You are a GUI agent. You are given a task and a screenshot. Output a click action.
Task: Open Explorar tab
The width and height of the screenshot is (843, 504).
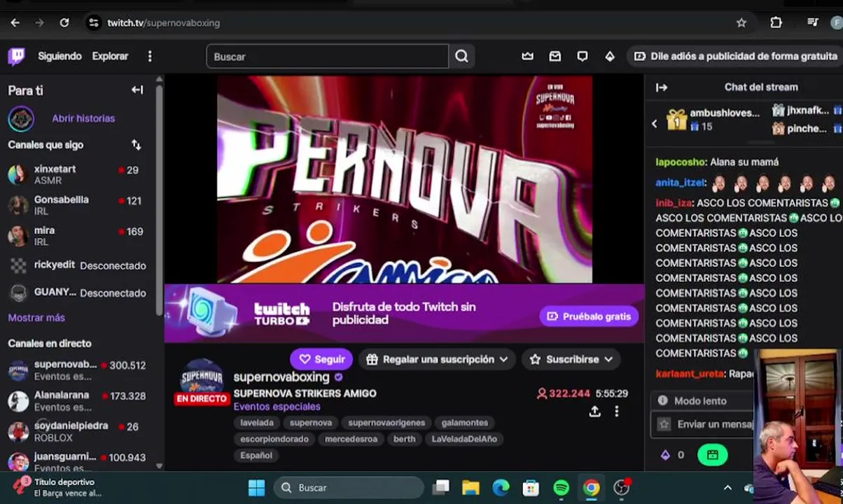[x=110, y=56]
